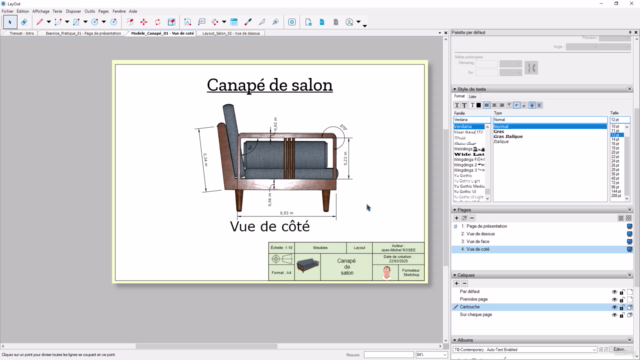Click the Start Presentation icon
The width and height of the screenshot is (640, 360).
tap(292, 22)
